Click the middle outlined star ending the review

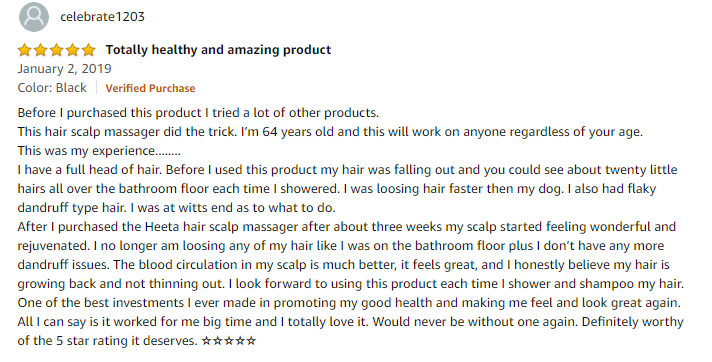(x=229, y=340)
